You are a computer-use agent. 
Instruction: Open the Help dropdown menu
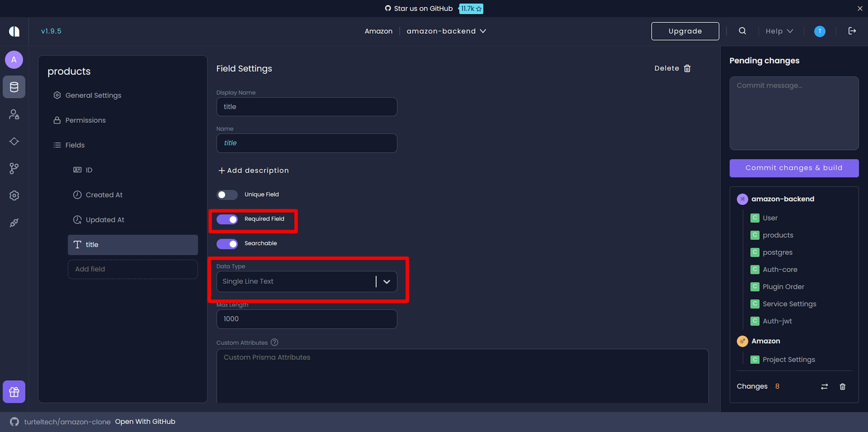click(779, 31)
